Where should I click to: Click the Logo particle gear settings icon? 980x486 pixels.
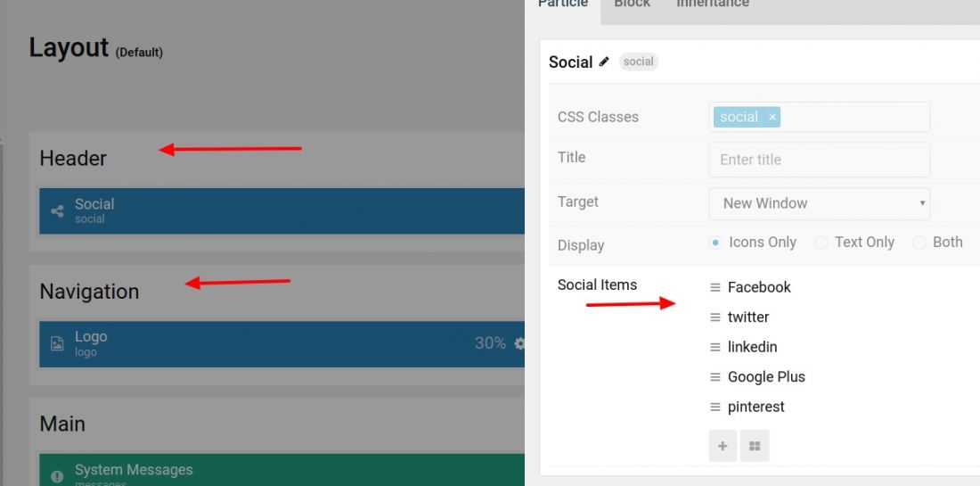click(519, 343)
